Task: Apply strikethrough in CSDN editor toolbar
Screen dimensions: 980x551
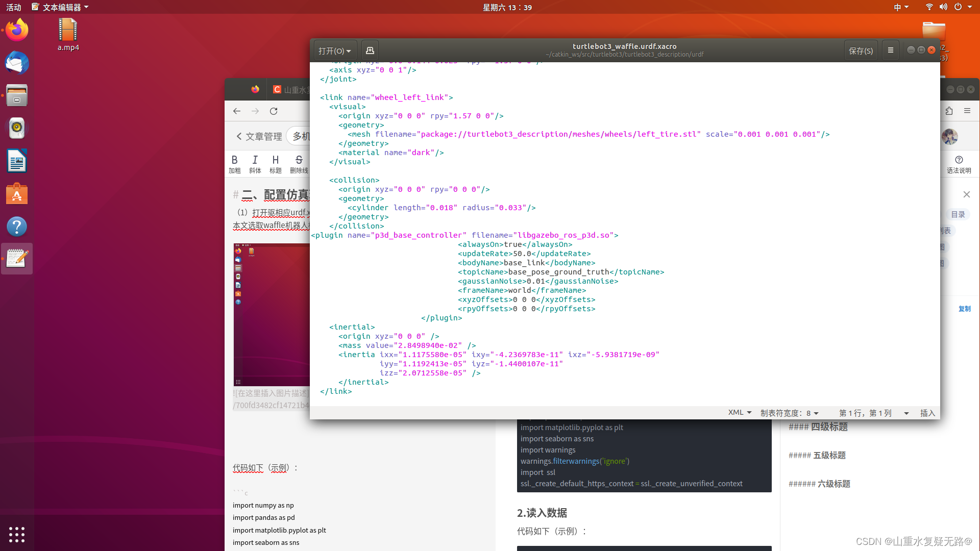Action: point(299,164)
